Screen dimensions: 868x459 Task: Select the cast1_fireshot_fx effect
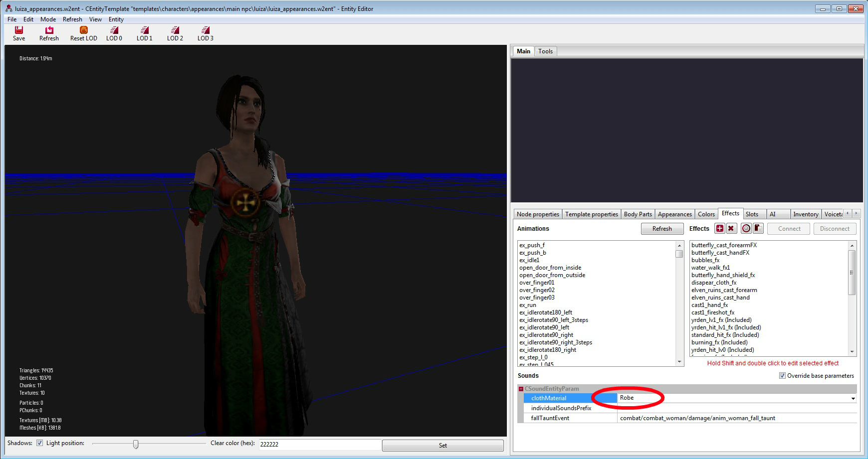712,312
